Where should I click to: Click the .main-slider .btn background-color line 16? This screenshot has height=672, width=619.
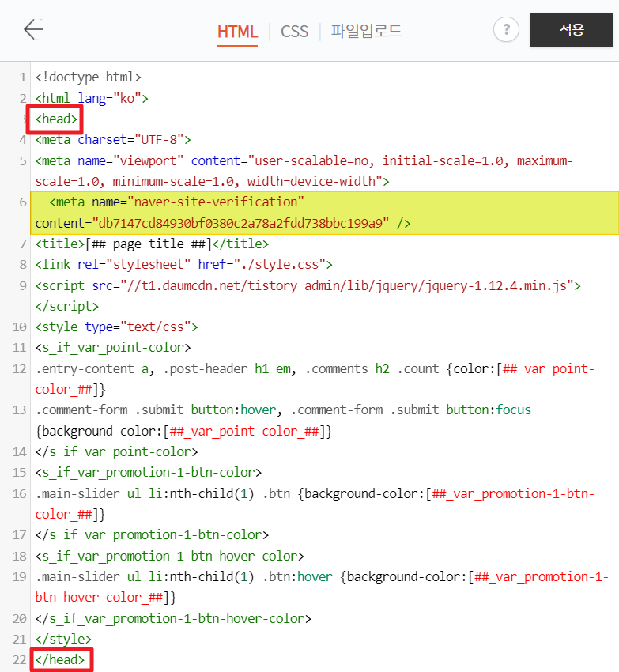click(315, 504)
